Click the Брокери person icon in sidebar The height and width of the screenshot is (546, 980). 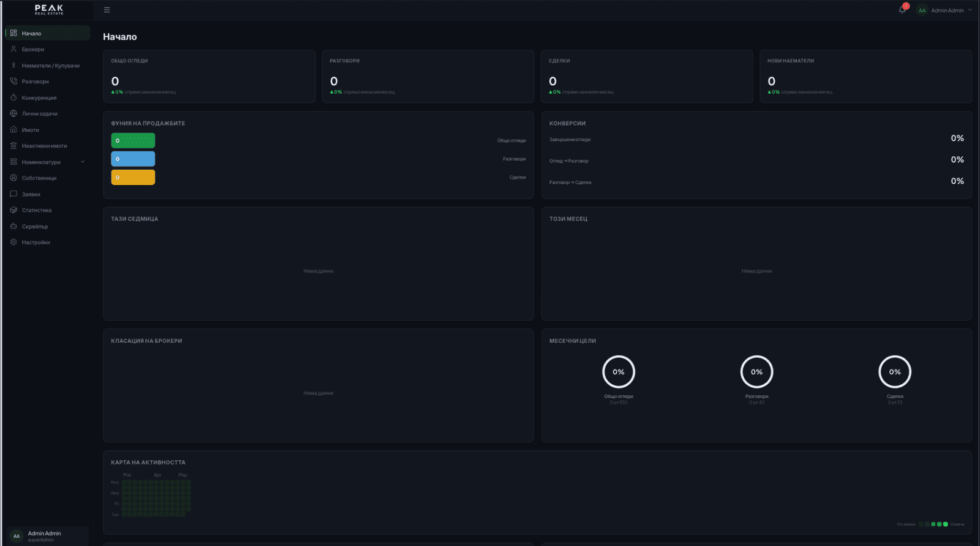click(x=13, y=49)
